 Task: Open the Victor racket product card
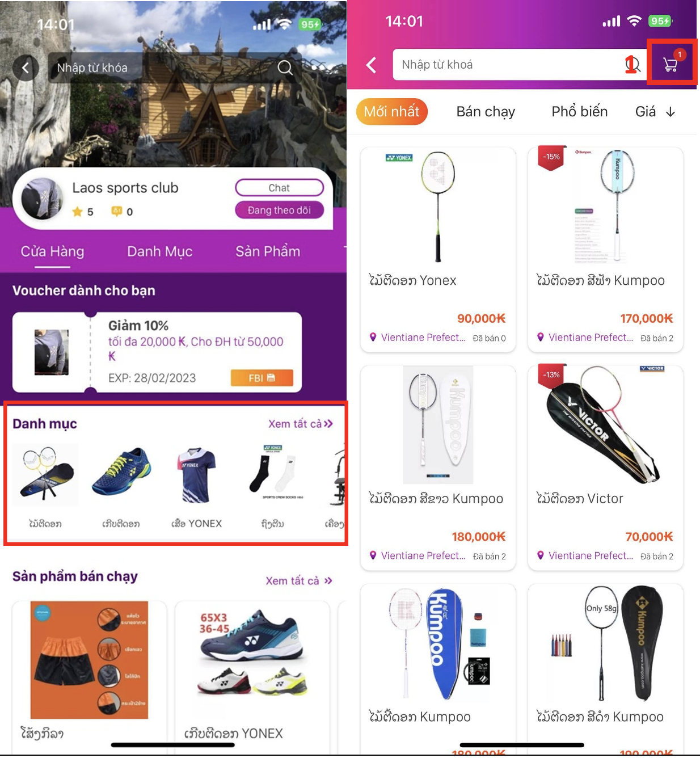pos(605,468)
